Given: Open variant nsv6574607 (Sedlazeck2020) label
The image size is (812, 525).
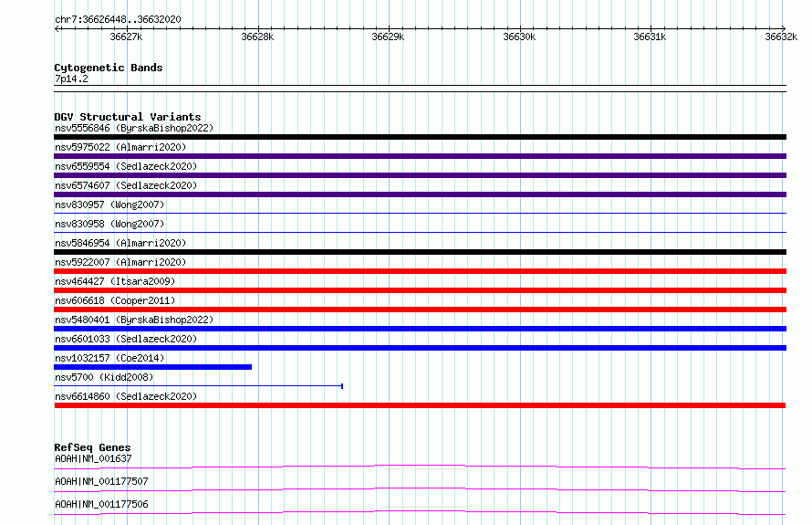Looking at the screenshot, I should click(x=126, y=185).
